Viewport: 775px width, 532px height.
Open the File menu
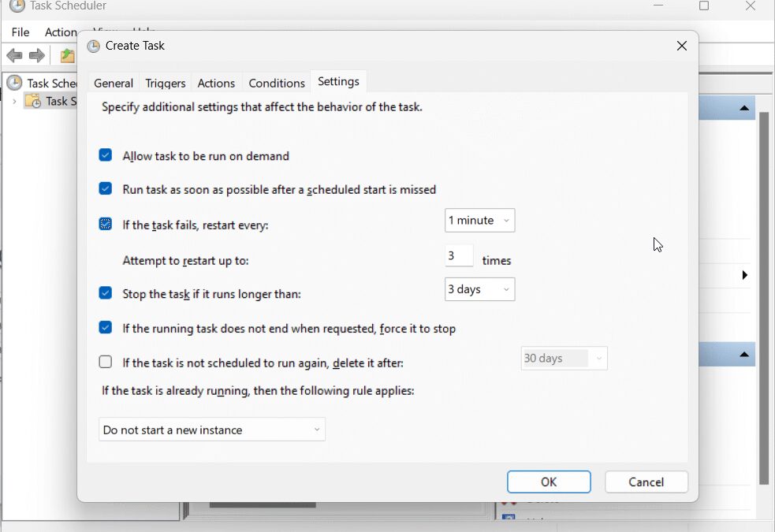point(20,32)
